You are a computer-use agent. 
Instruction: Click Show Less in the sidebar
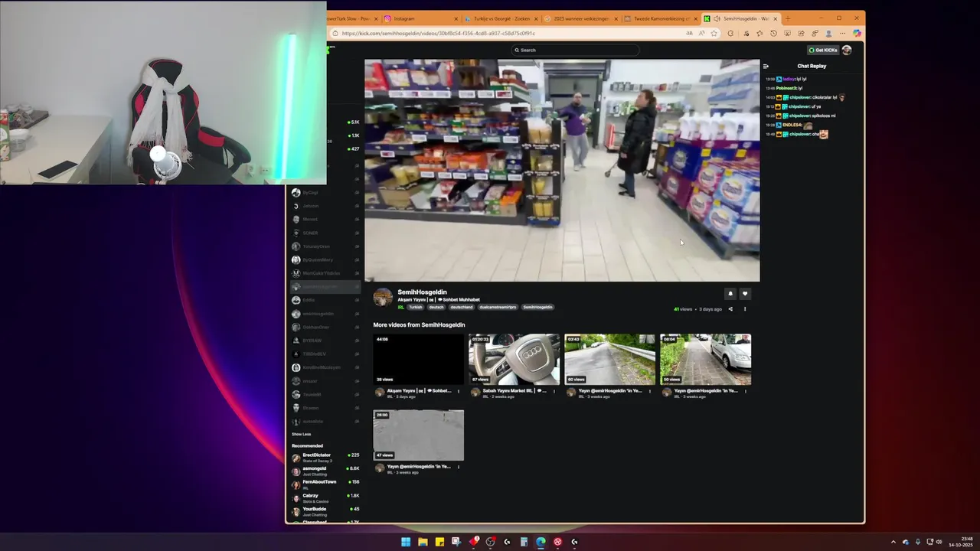pos(301,434)
